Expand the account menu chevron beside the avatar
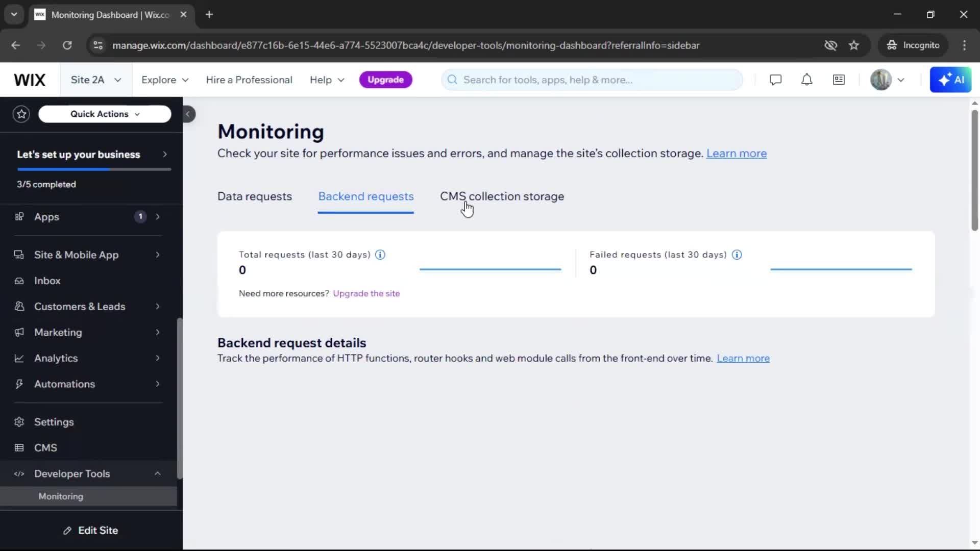 click(x=901, y=80)
